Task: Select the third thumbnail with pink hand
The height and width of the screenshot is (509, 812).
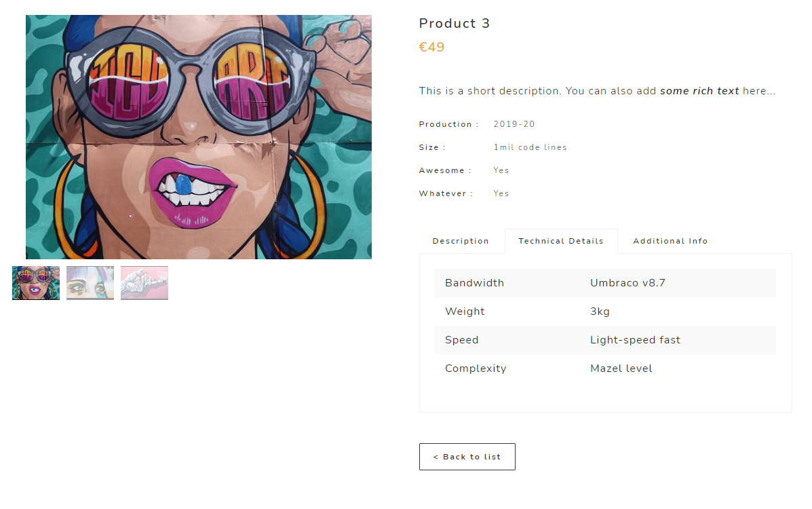Action: (144, 283)
